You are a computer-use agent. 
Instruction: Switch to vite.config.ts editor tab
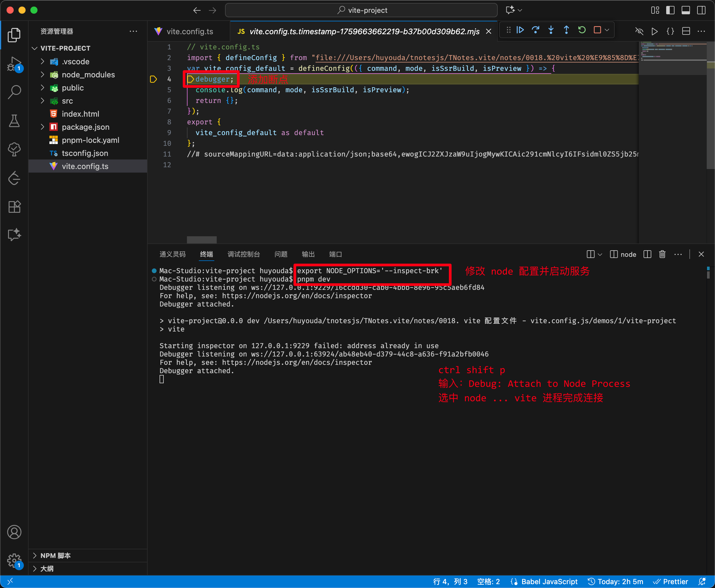coord(189,32)
